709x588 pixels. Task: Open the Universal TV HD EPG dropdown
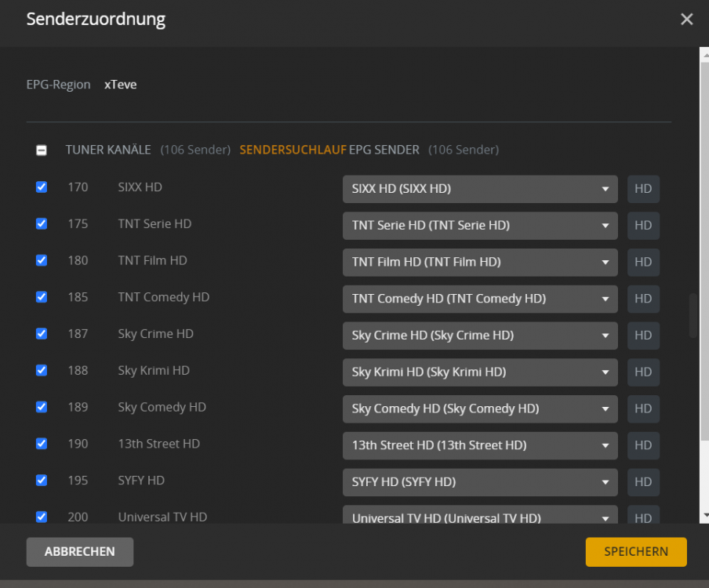(x=480, y=515)
